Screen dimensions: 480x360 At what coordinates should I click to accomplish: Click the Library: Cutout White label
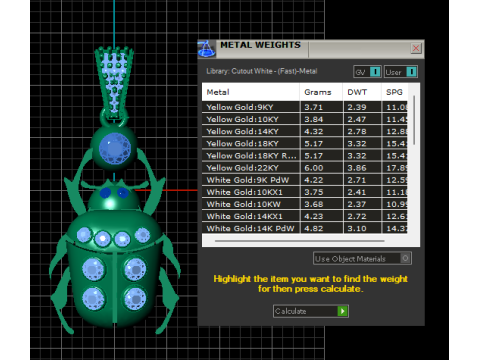click(262, 71)
